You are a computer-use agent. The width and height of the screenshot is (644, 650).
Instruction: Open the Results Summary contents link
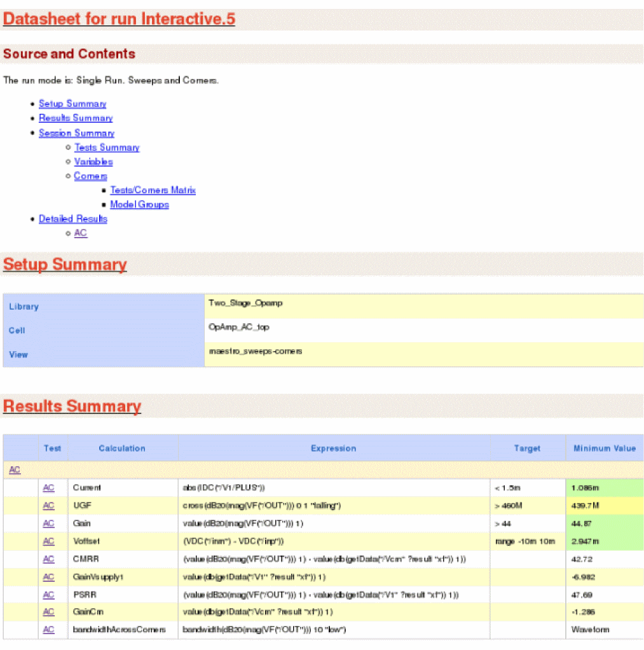76,118
